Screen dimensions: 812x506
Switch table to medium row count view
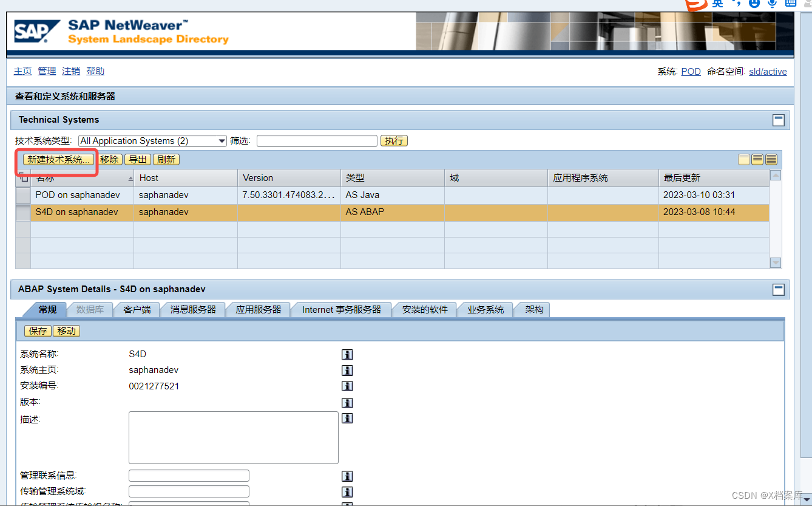757,160
